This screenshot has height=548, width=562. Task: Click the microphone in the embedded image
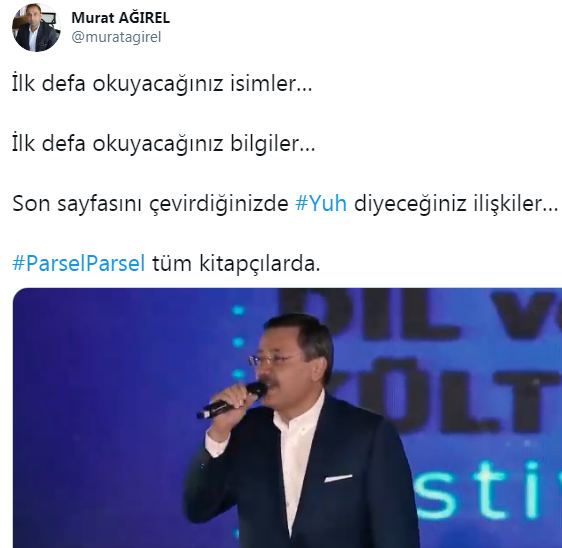click(x=232, y=401)
